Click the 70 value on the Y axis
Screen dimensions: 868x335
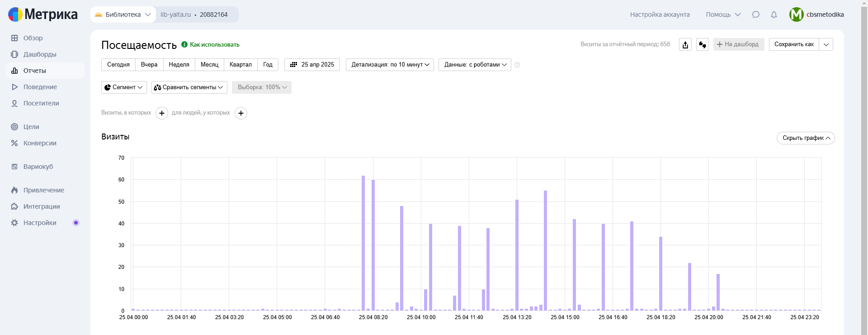tap(121, 158)
